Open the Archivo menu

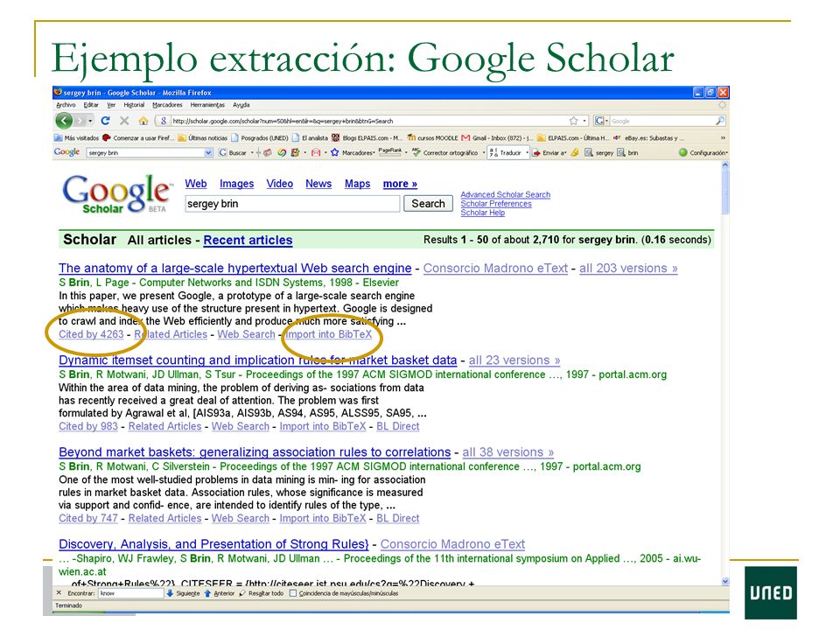point(66,105)
